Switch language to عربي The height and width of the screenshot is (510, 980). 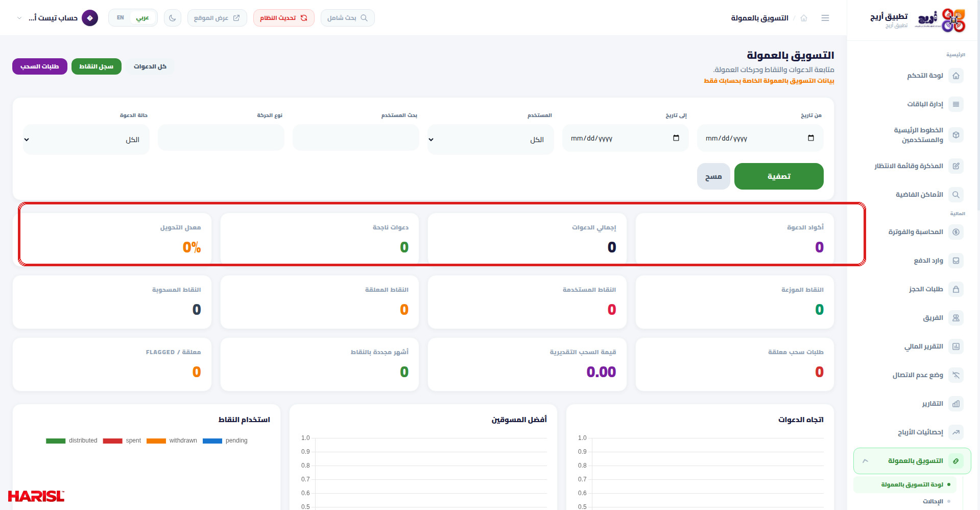[142, 18]
